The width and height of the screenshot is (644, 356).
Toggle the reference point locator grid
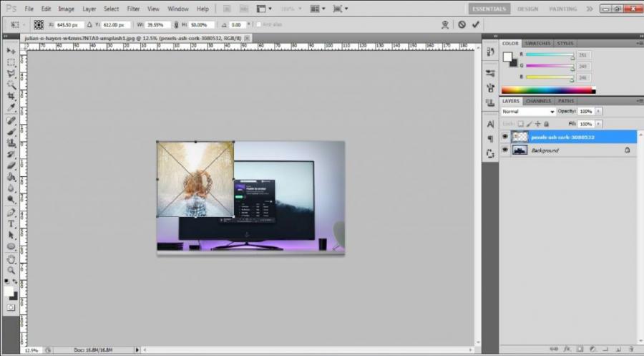39,24
